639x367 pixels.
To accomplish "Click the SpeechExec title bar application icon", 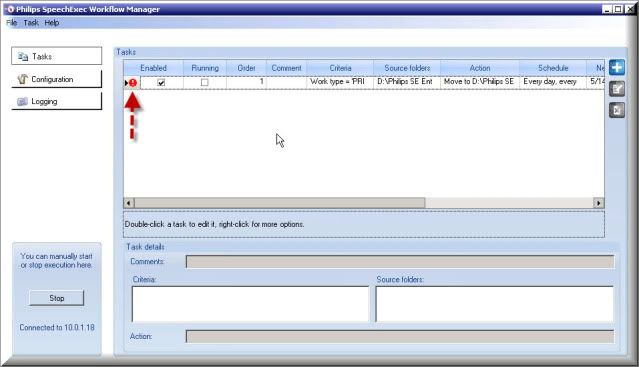I will pyautogui.click(x=10, y=9).
